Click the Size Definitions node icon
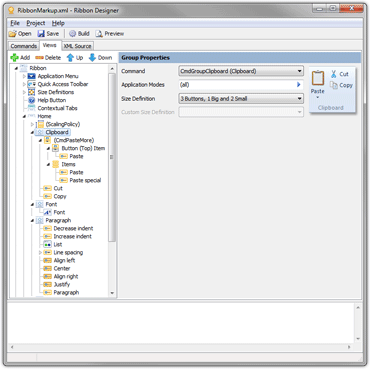 pyautogui.click(x=32, y=92)
